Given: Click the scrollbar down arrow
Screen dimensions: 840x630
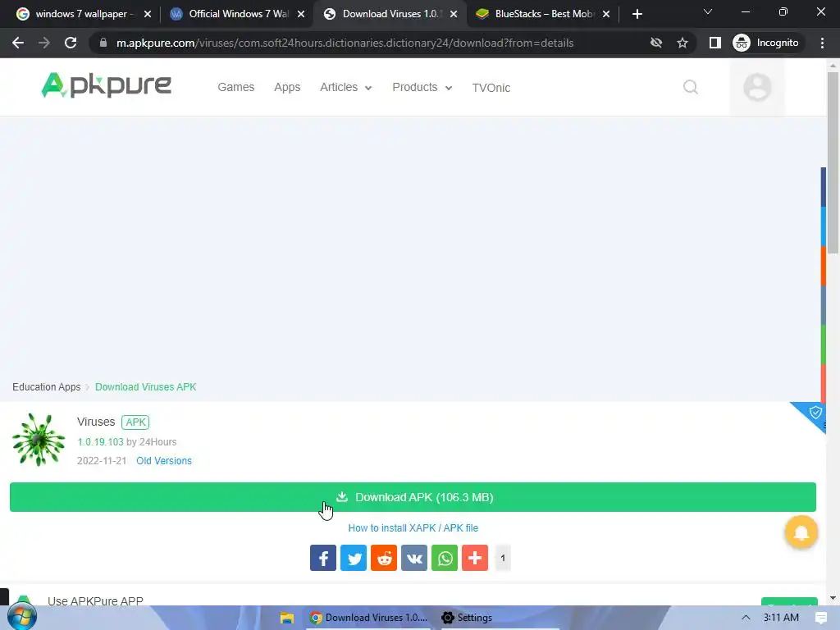Looking at the screenshot, I should 833,598.
